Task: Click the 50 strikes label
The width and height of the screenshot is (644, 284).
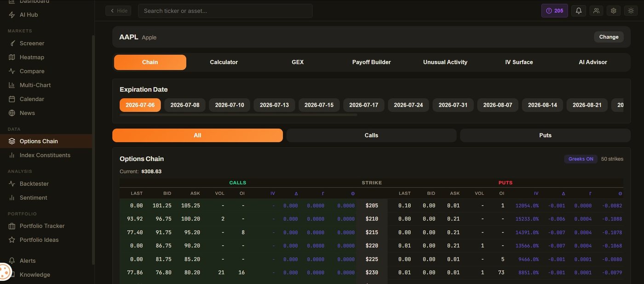Action: (x=612, y=159)
